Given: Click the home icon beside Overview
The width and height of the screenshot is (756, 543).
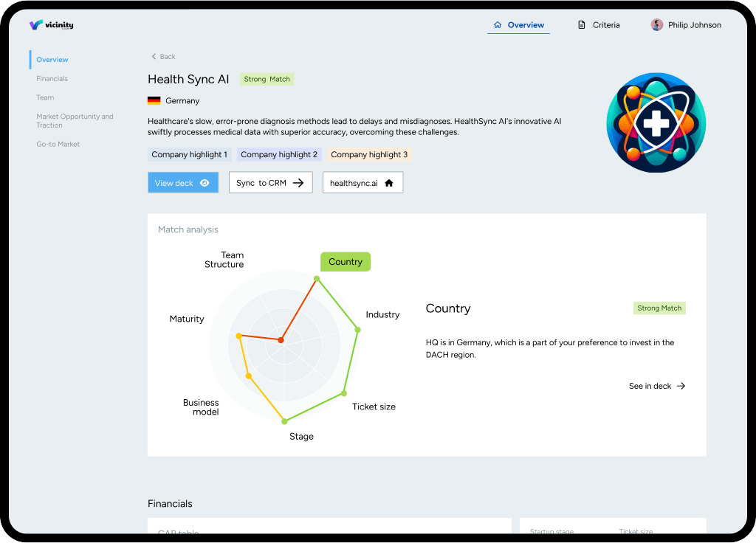Looking at the screenshot, I should pyautogui.click(x=498, y=25).
